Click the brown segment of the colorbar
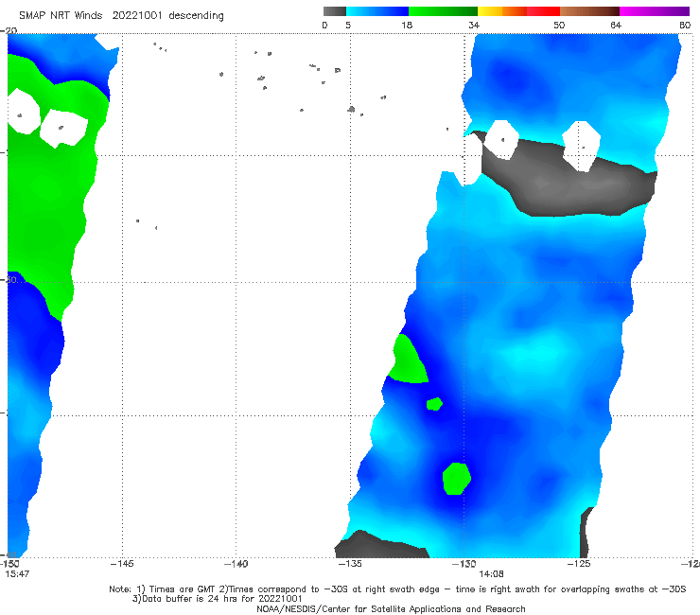The height and width of the screenshot is (615, 700). pos(589,11)
